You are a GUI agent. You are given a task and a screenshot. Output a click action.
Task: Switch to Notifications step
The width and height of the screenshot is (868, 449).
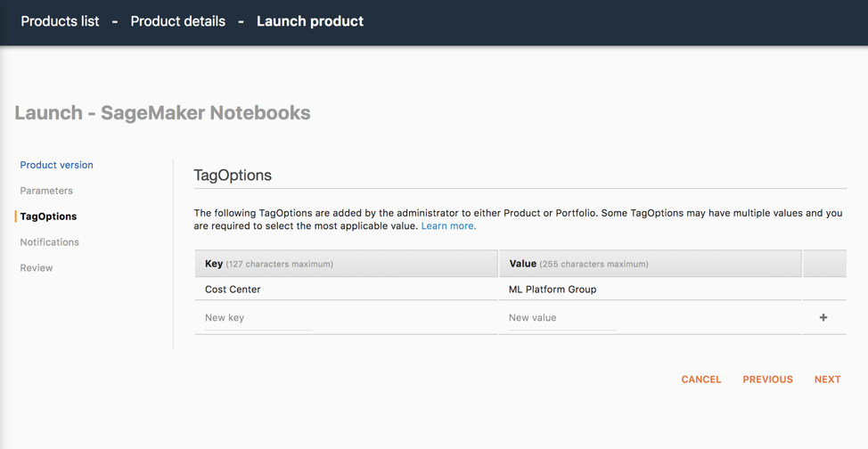(x=49, y=242)
